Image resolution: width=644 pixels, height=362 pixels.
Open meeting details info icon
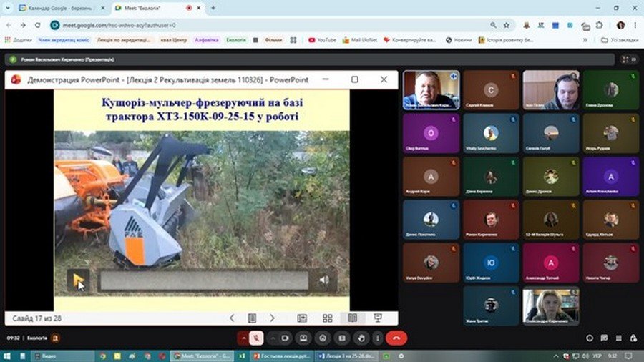(x=590, y=338)
